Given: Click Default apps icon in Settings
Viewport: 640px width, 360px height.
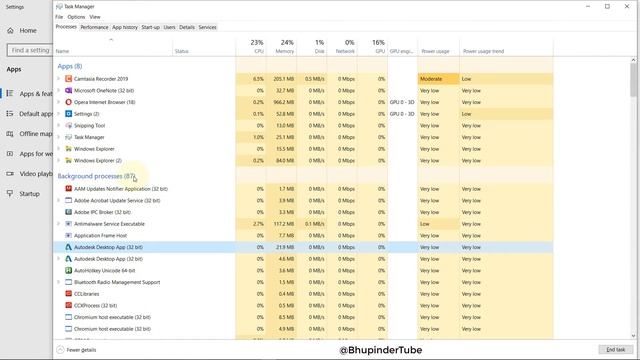Looking at the screenshot, I should coord(10,113).
